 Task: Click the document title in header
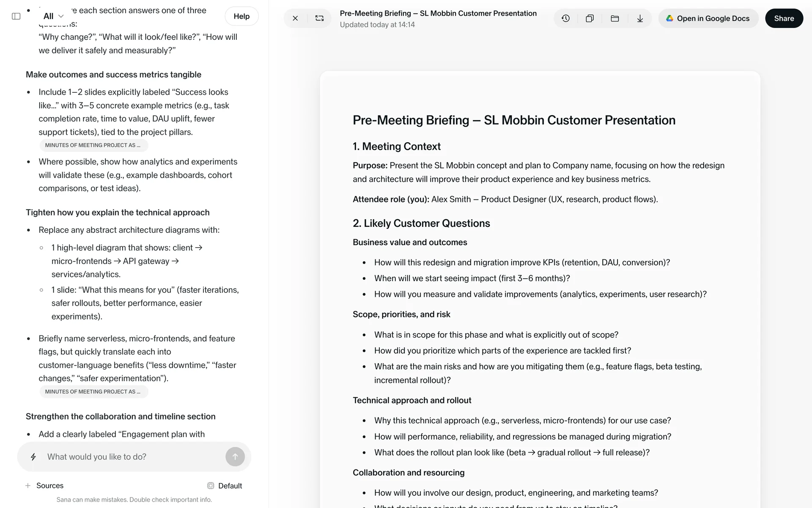(x=438, y=13)
